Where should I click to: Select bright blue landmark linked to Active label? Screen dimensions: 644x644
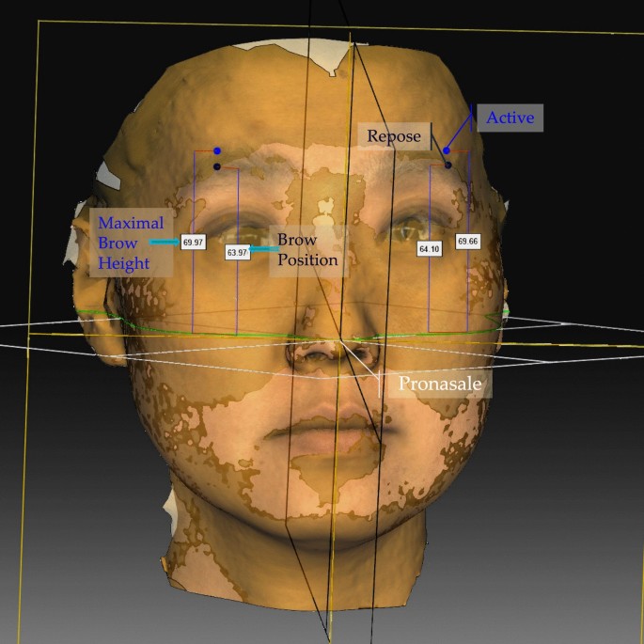[x=447, y=150]
